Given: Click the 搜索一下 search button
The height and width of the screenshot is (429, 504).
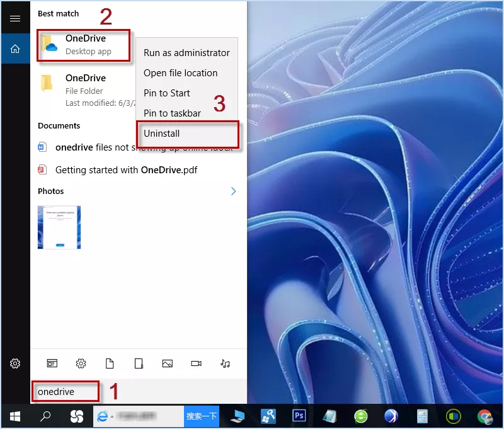Looking at the screenshot, I should (x=201, y=416).
